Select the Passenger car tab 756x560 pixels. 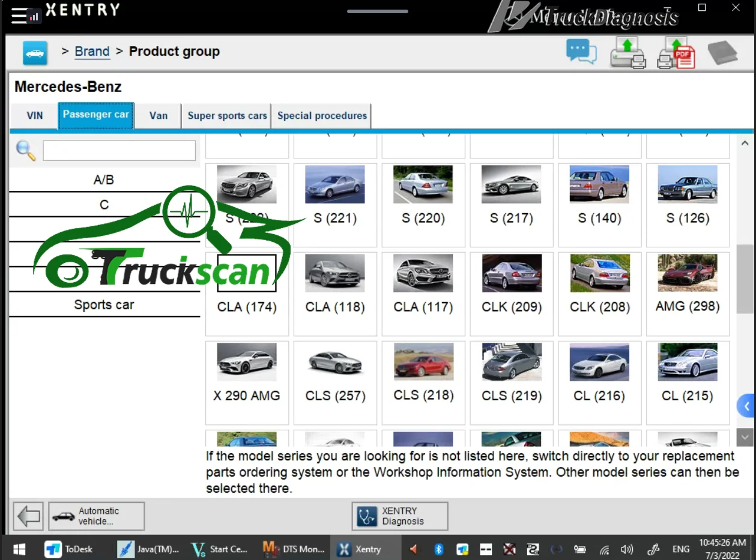click(x=96, y=115)
